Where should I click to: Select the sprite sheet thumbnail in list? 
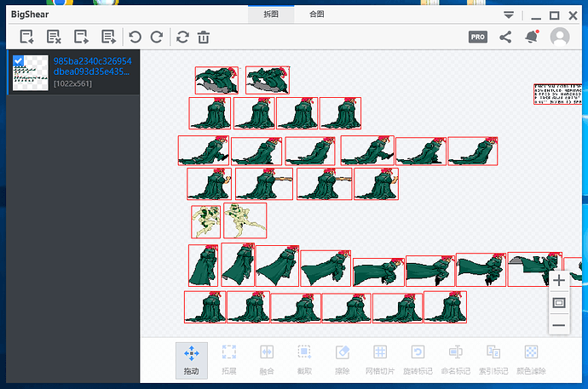coord(31,72)
